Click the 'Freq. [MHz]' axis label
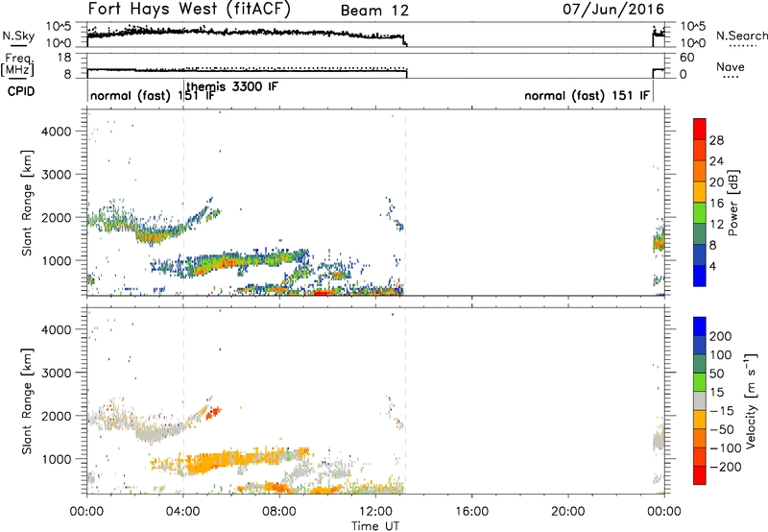 pyautogui.click(x=17, y=64)
